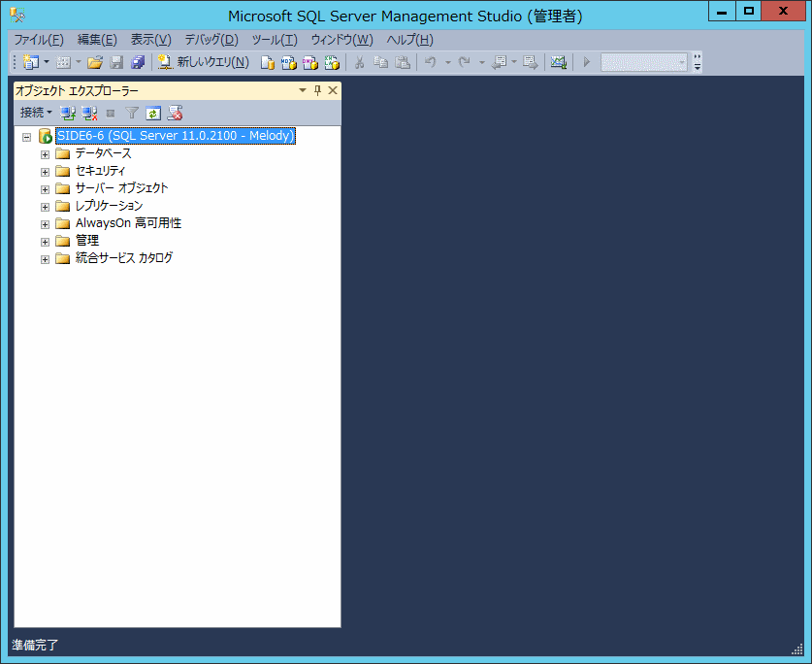This screenshot has height=664, width=812.
Task: Click the Add New Item toolbar icon
Action: coord(63,62)
